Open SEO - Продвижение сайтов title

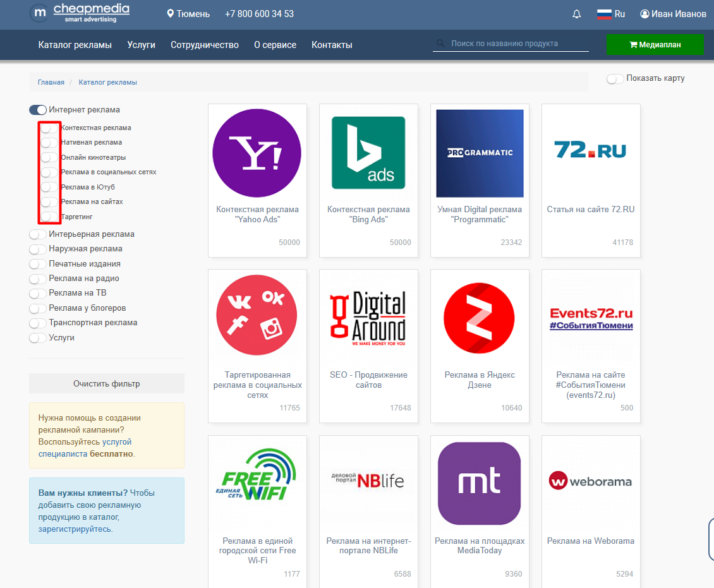tap(368, 380)
